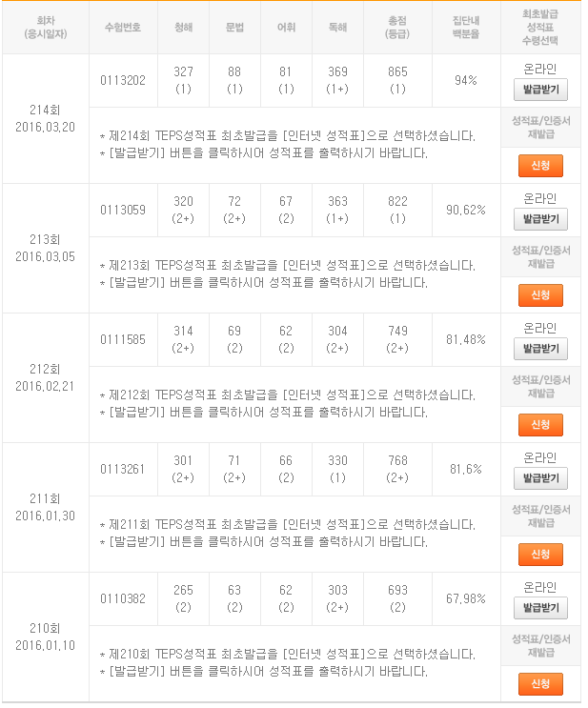Select the 수험번호 column header
588x708 pixels.
click(x=123, y=28)
